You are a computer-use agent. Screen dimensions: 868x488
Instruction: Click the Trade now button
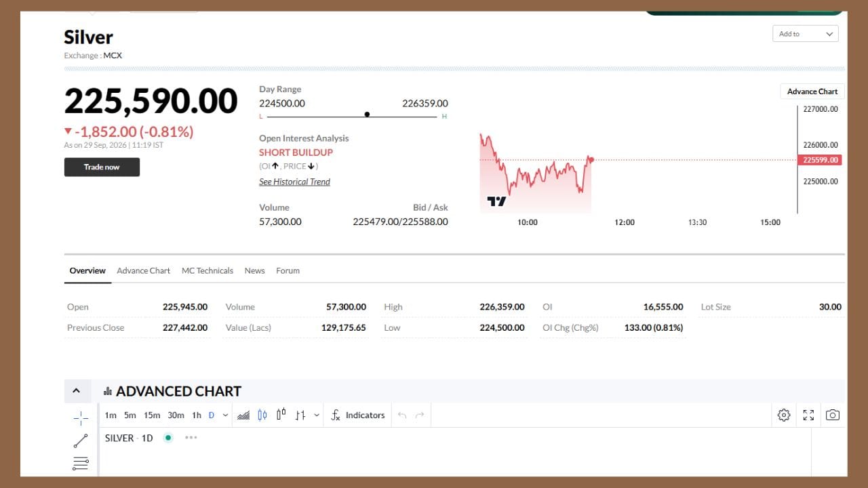[x=102, y=167]
